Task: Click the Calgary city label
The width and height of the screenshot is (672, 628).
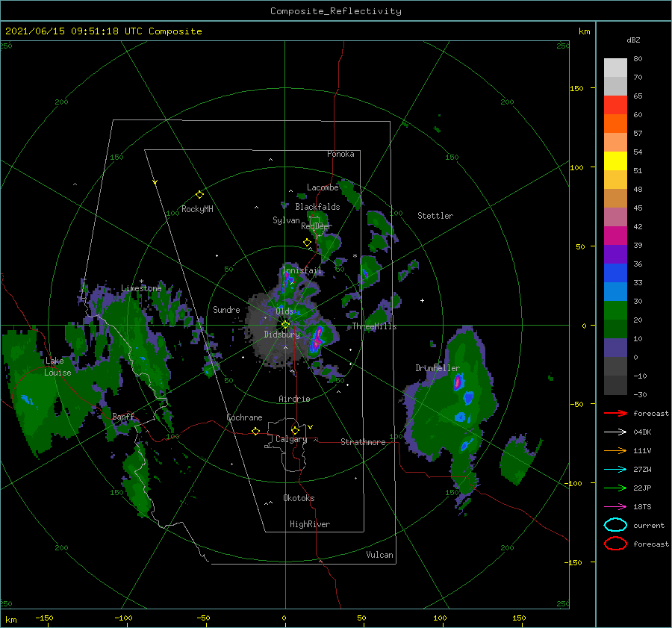Action: pyautogui.click(x=291, y=439)
